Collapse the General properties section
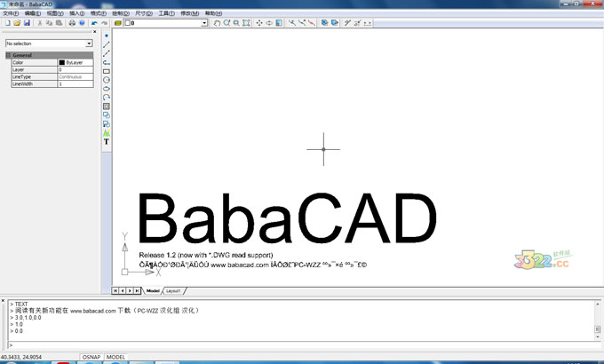This screenshot has height=364, width=604. click(x=8, y=55)
